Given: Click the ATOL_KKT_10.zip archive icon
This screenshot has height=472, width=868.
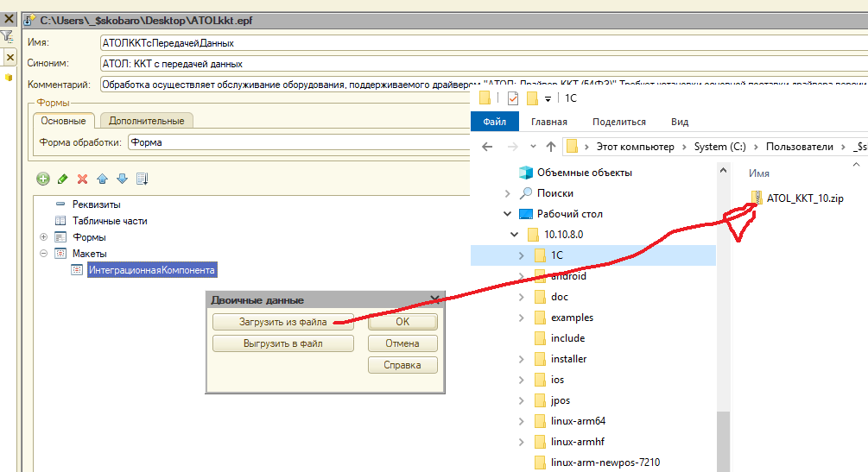Looking at the screenshot, I should pyautogui.click(x=757, y=198).
